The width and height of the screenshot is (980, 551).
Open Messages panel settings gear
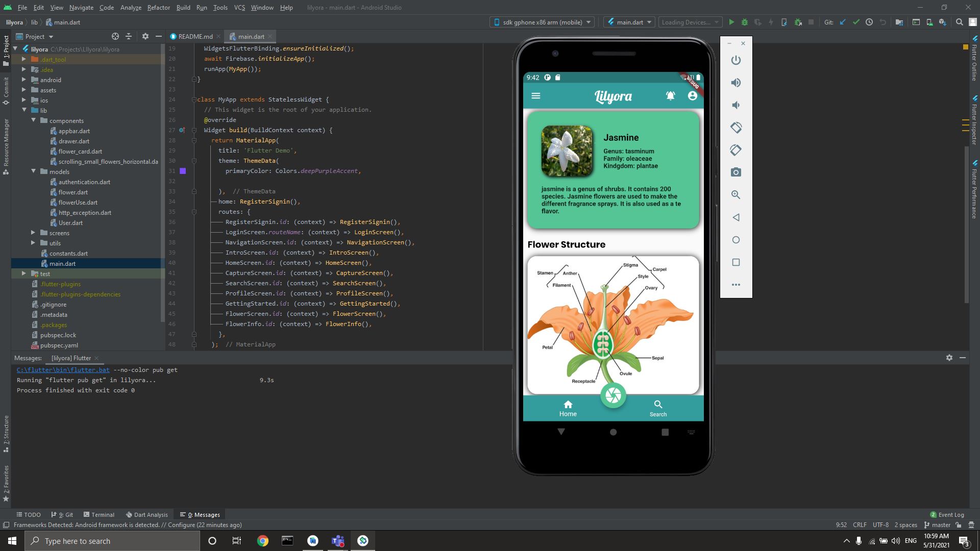pyautogui.click(x=949, y=358)
